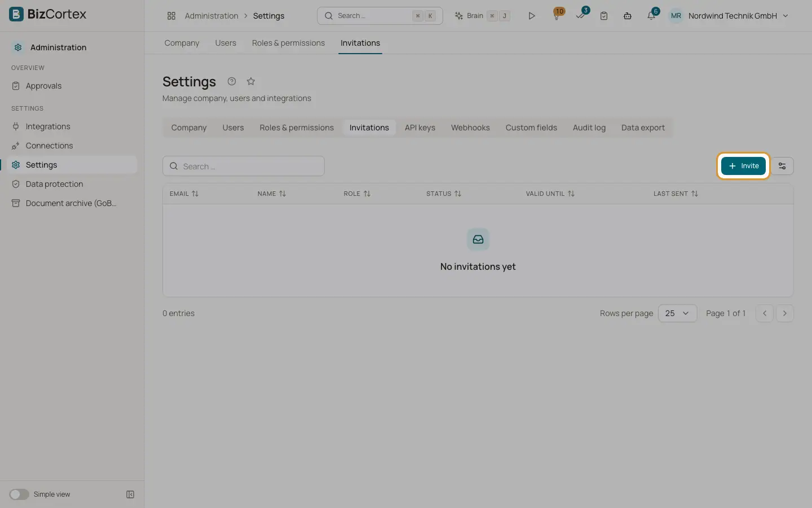Open the double-check tasks icon with badge 3
812x508 pixels.
point(581,16)
